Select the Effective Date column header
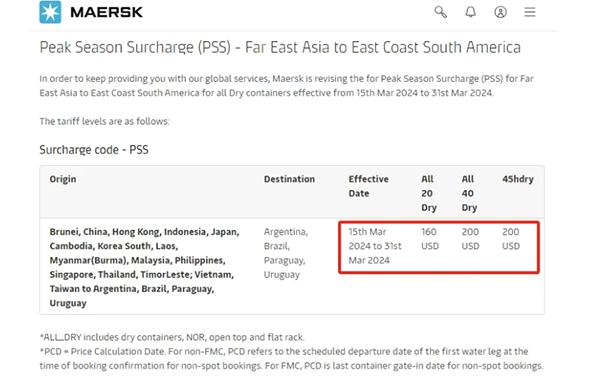 click(x=369, y=186)
